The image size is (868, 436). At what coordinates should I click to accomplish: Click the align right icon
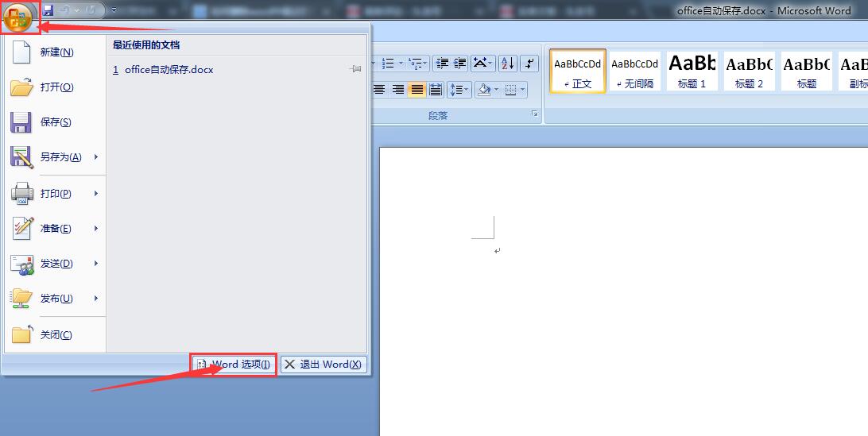click(398, 90)
